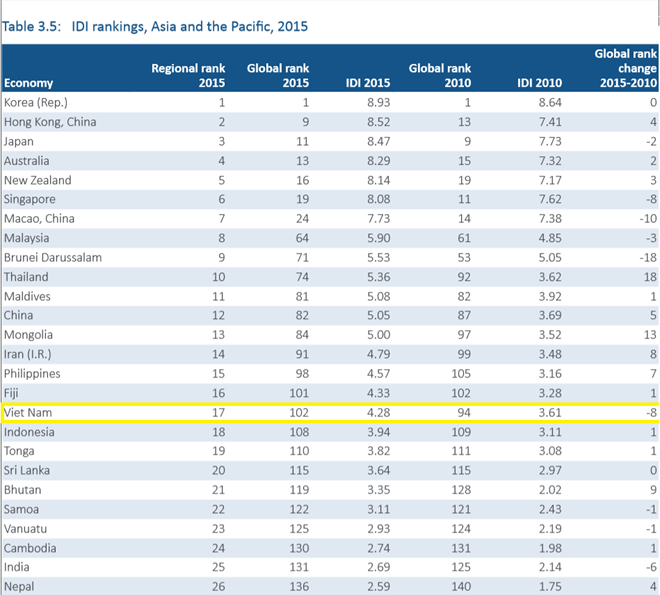Select Thailand's rank change value 18
The height and width of the screenshot is (595, 660).
(650, 277)
